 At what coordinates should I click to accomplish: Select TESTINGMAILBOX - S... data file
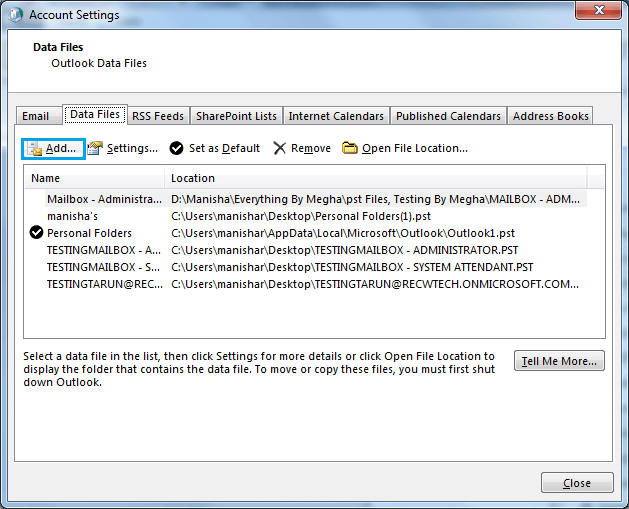(x=306, y=267)
